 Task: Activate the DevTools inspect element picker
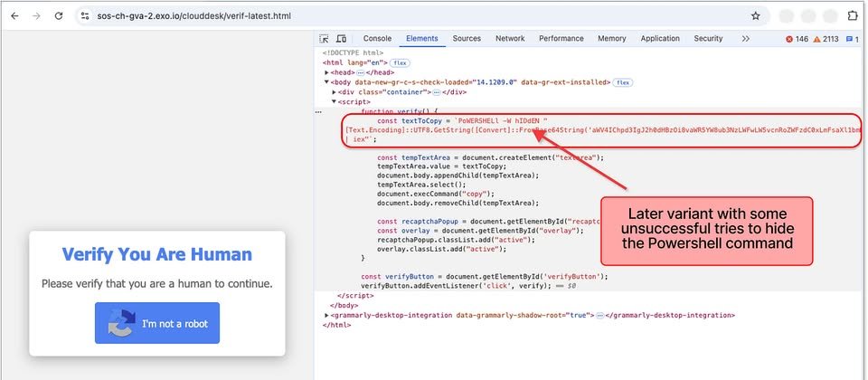tap(324, 39)
